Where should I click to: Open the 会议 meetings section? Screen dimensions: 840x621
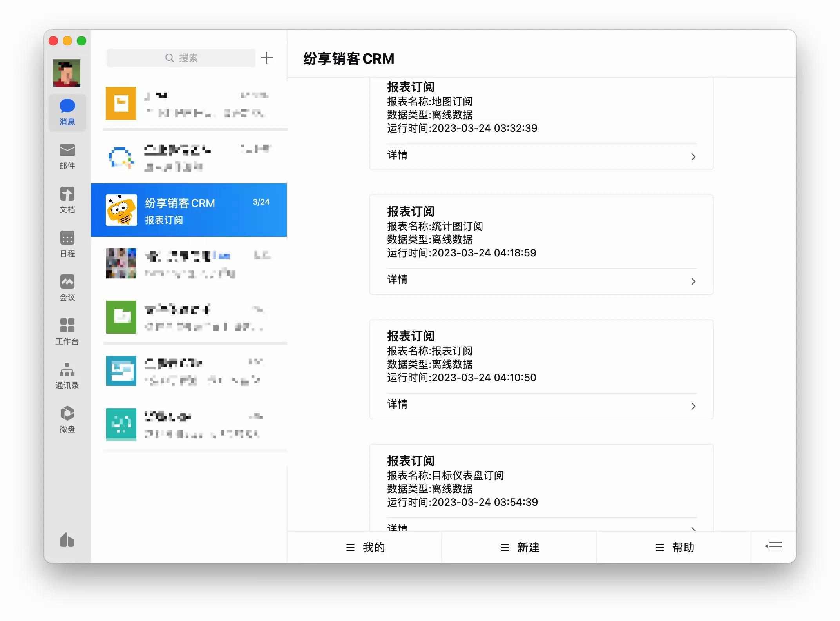tap(67, 288)
